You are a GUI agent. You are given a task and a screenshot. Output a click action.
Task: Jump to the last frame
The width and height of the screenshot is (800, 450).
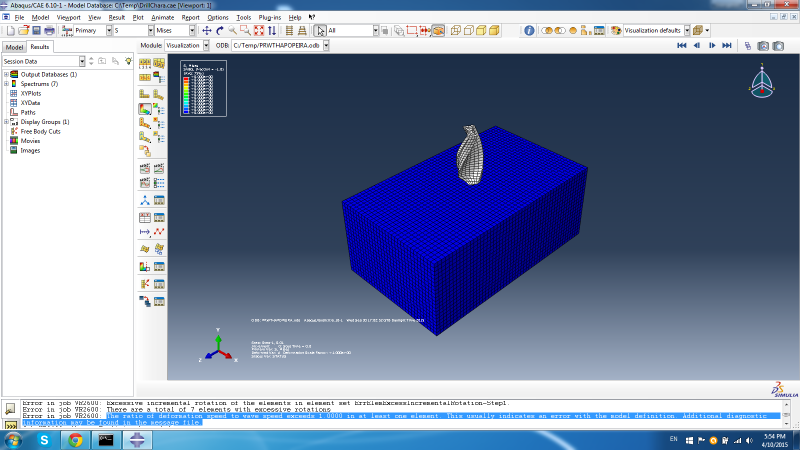(x=727, y=45)
